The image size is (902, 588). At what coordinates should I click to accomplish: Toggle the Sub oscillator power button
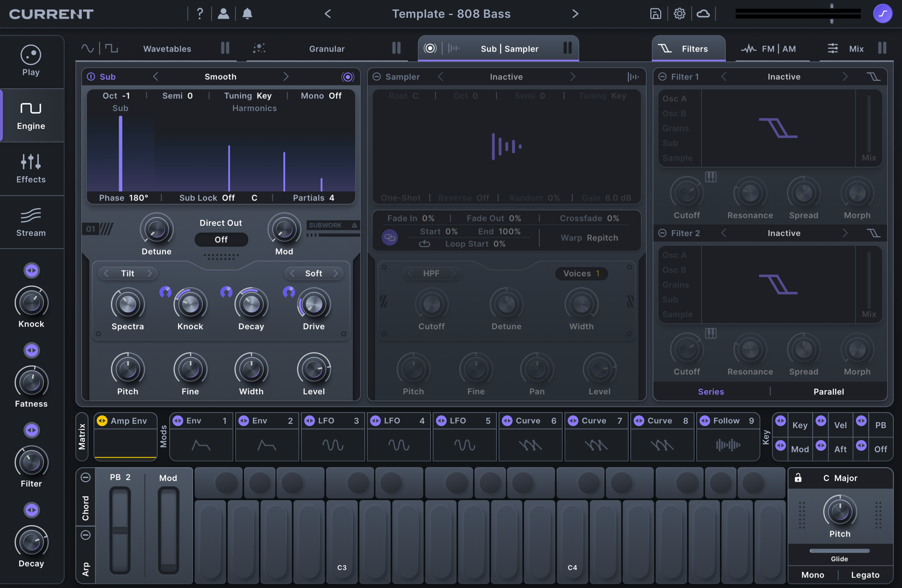coord(91,77)
